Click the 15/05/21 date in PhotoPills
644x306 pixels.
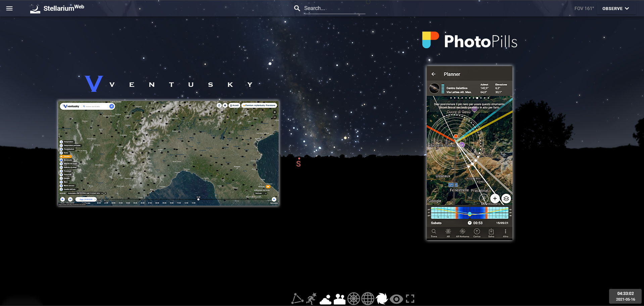tap(502, 223)
